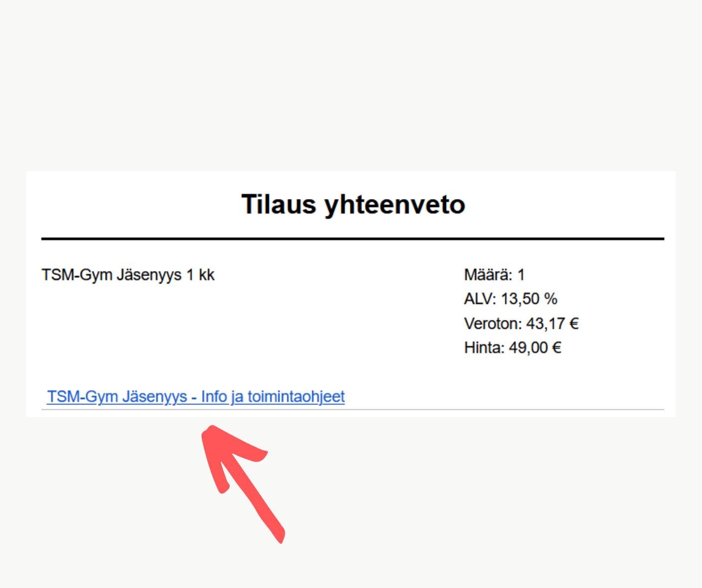Viewport: 702px width, 588px height.
Task: Click the Tilaus yhteenveto heading
Action: pos(353,204)
